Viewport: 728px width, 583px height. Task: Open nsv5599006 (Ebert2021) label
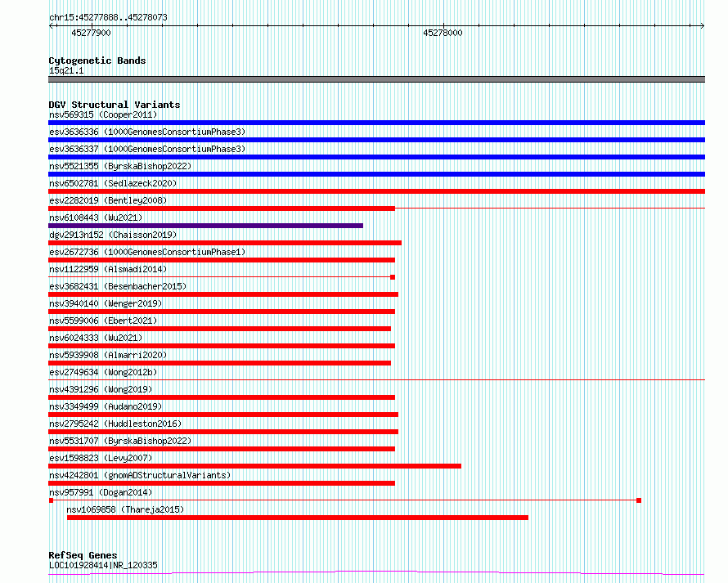tap(103, 321)
